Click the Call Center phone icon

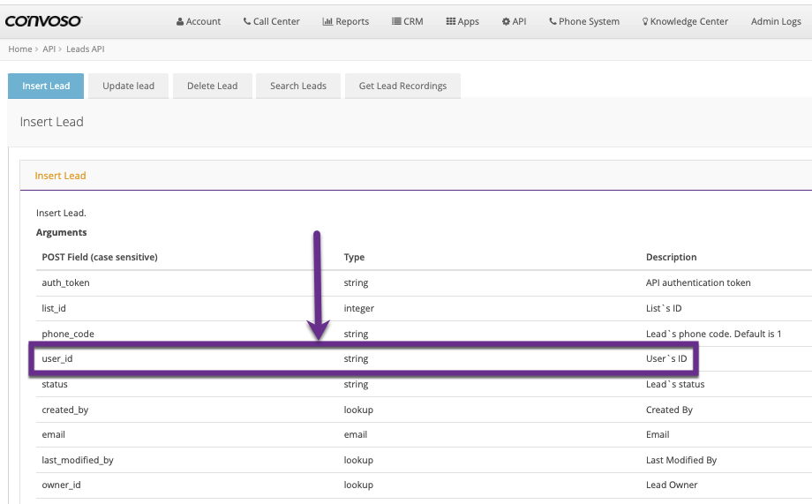tap(247, 21)
